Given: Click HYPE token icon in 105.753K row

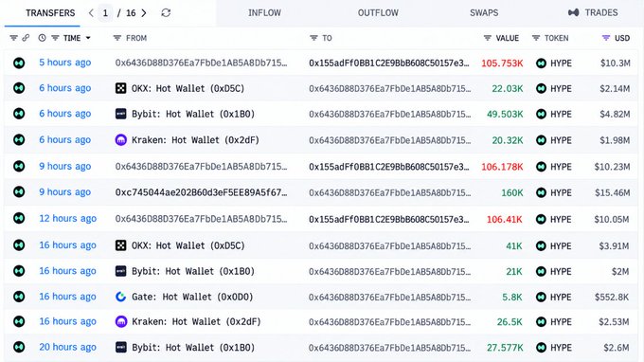Looking at the screenshot, I should (x=541, y=63).
